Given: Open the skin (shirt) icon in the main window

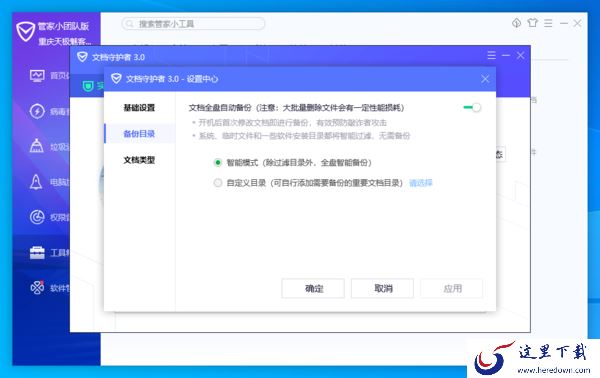Looking at the screenshot, I should click(533, 23).
